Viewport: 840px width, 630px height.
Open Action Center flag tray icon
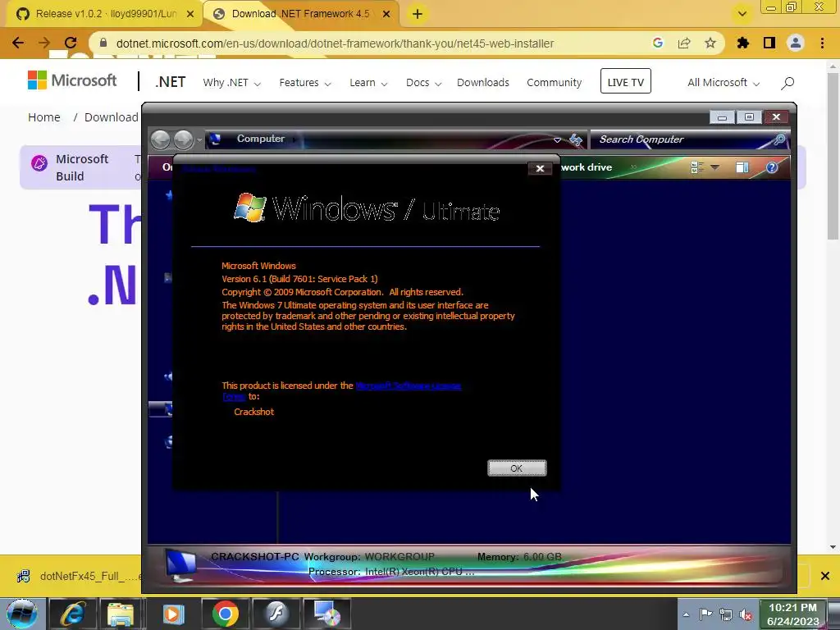click(705, 614)
